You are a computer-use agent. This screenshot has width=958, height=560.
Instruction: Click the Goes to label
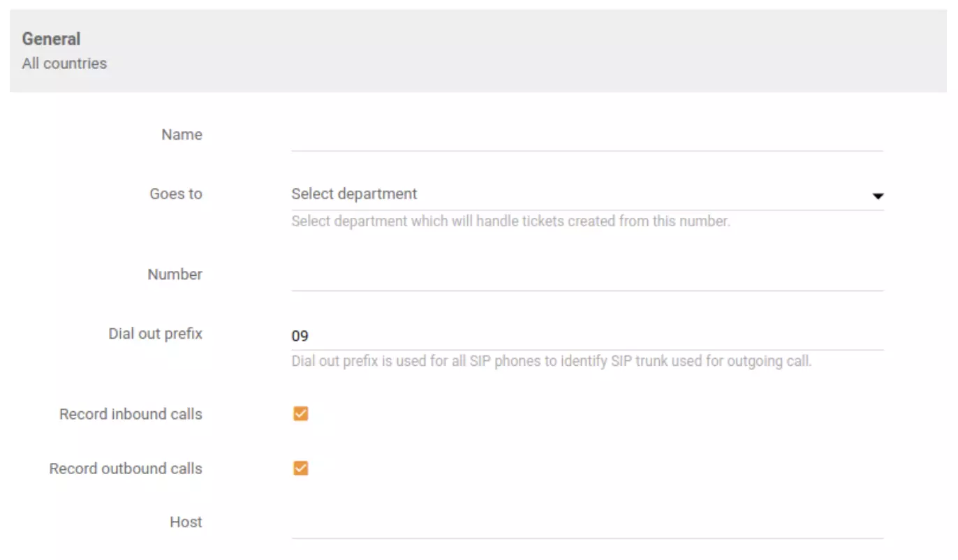(175, 194)
